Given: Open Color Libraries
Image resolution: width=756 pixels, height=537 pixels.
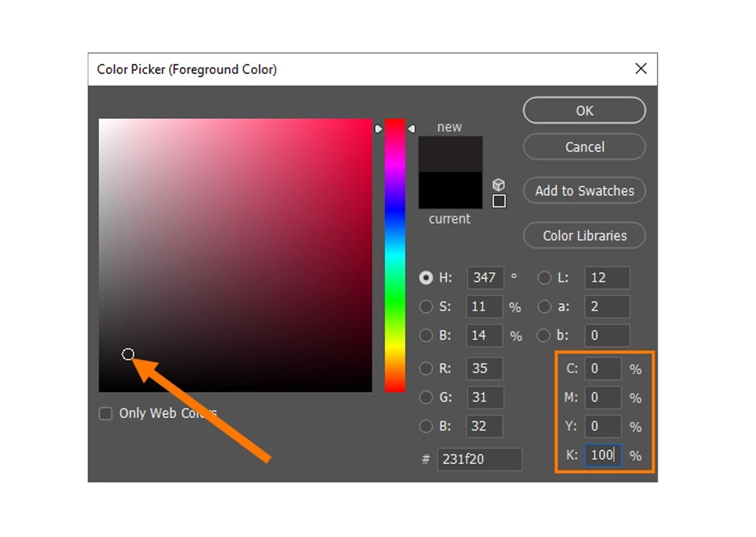Looking at the screenshot, I should 584,236.
